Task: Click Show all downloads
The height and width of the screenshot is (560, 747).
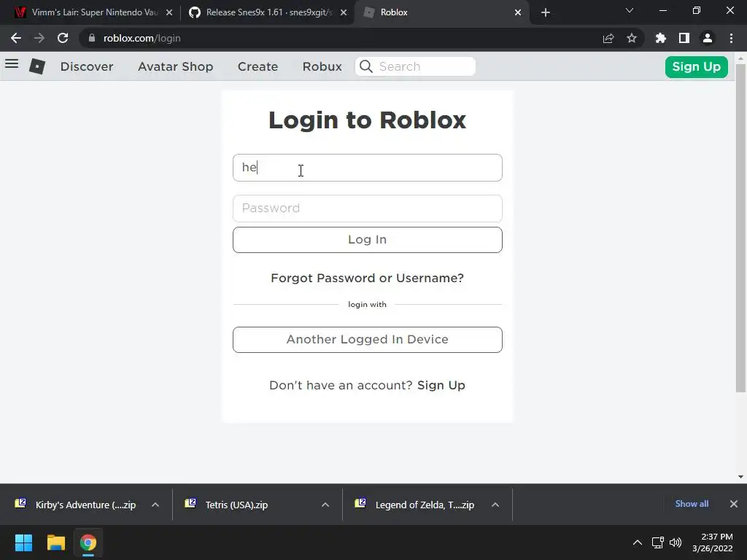Action: (x=692, y=504)
